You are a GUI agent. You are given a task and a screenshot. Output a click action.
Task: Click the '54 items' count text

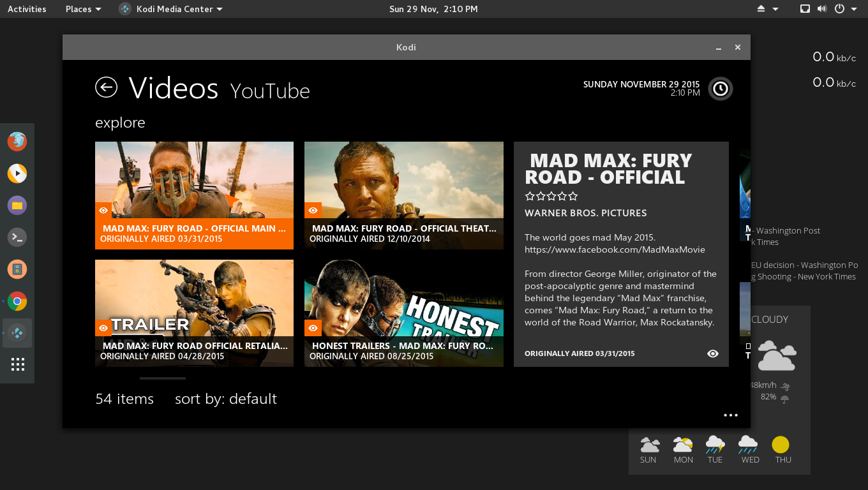click(x=124, y=399)
